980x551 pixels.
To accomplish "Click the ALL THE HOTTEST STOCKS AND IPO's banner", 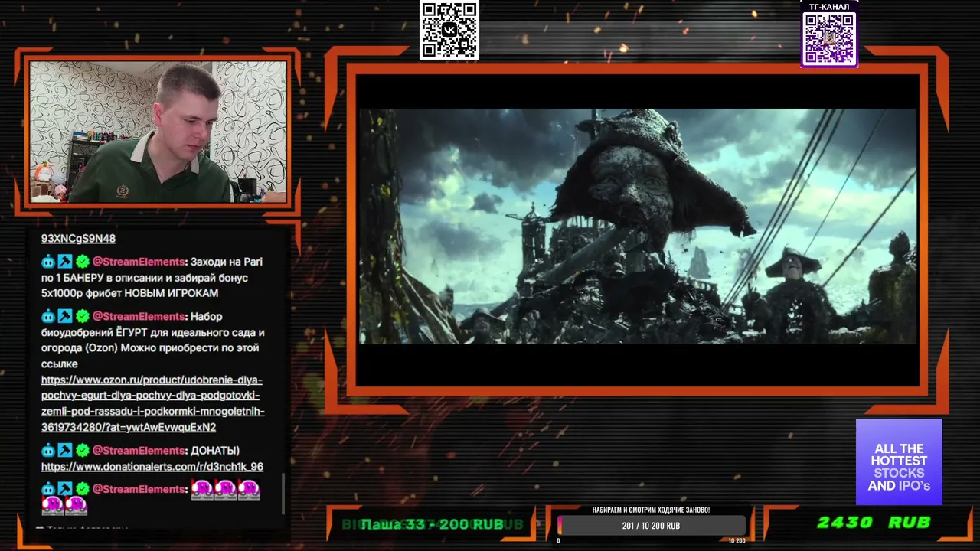I will click(899, 461).
